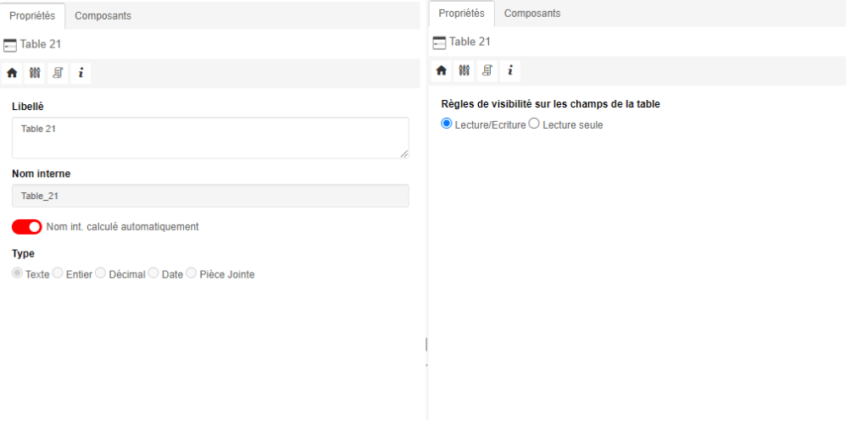Open Composants tab in visibility rules panel
The image size is (868, 426).
[x=532, y=14]
